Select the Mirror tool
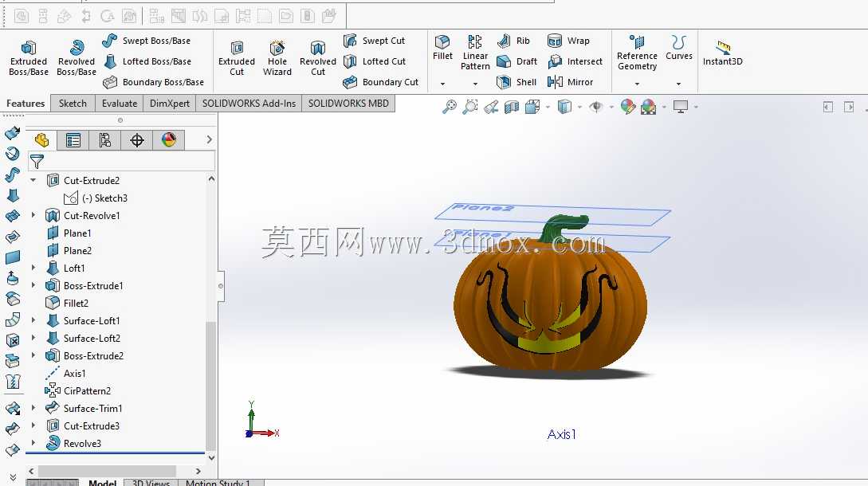868x486 pixels. pyautogui.click(x=570, y=82)
